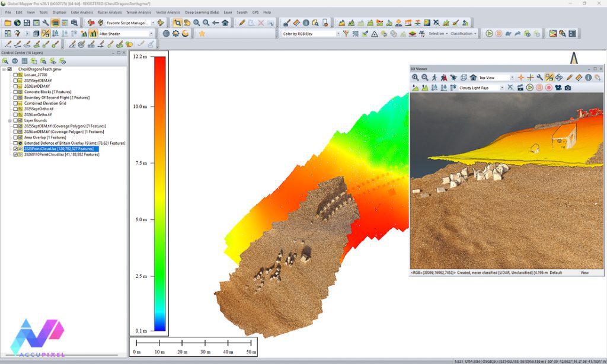Toggle visibility of the Leisure_27700 layer
The width and height of the screenshot is (607, 364).
click(x=16, y=75)
